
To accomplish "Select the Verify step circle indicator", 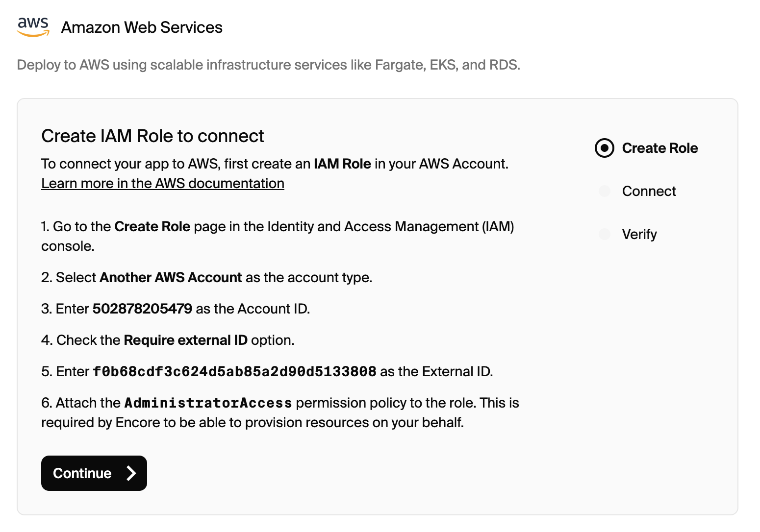I will pos(604,234).
